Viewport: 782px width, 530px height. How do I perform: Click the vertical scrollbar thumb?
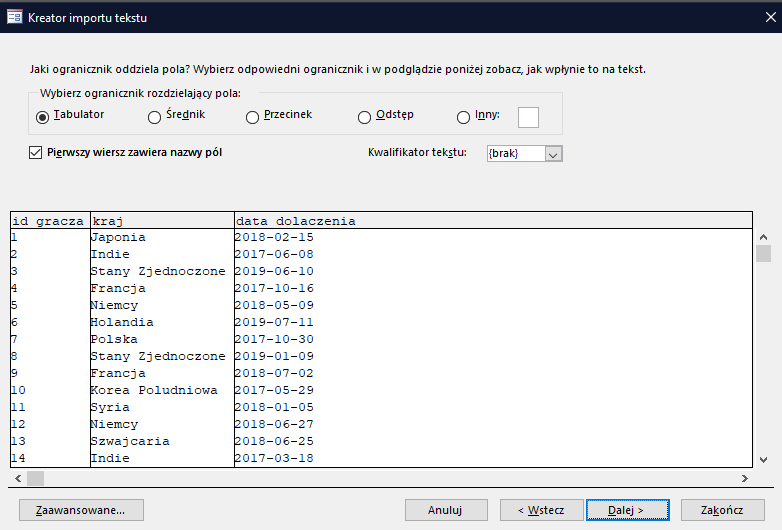pyautogui.click(x=763, y=253)
